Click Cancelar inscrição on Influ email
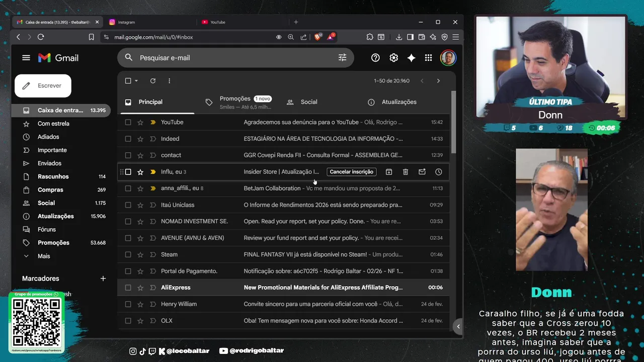Image resolution: width=644 pixels, height=362 pixels. [x=352, y=172]
